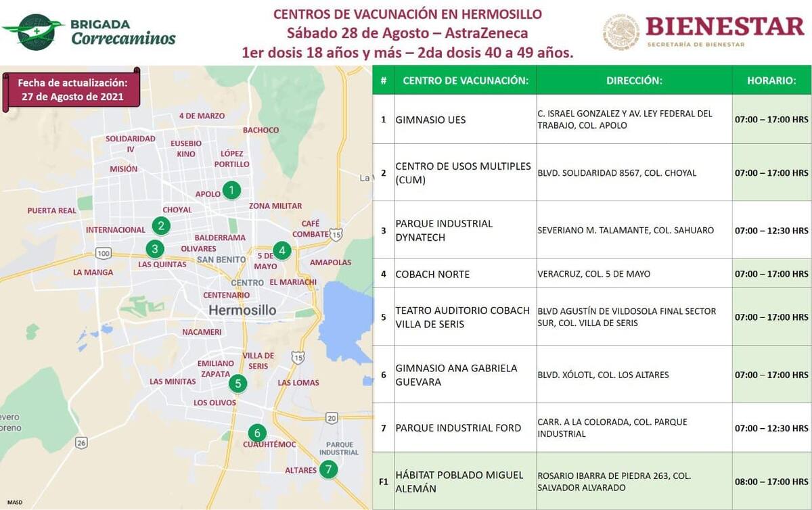The height and width of the screenshot is (510, 812).
Task: Click the HORARIO column header
Action: point(771,80)
